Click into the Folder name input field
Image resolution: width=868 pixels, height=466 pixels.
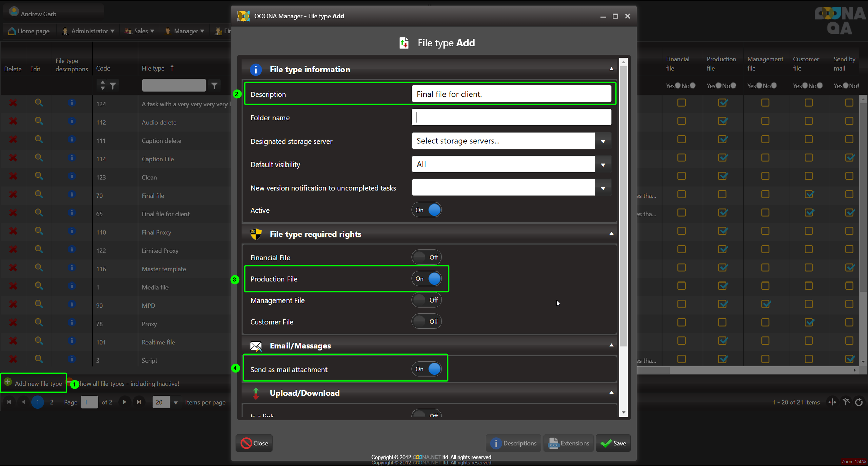[511, 117]
